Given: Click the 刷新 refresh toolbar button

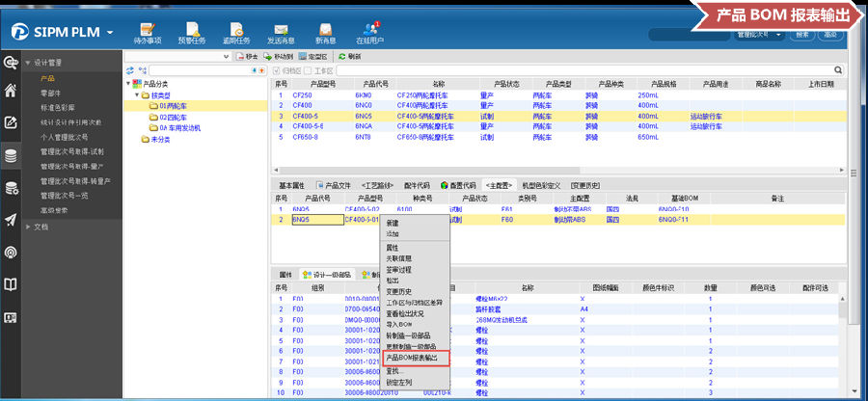Looking at the screenshot, I should (x=348, y=57).
